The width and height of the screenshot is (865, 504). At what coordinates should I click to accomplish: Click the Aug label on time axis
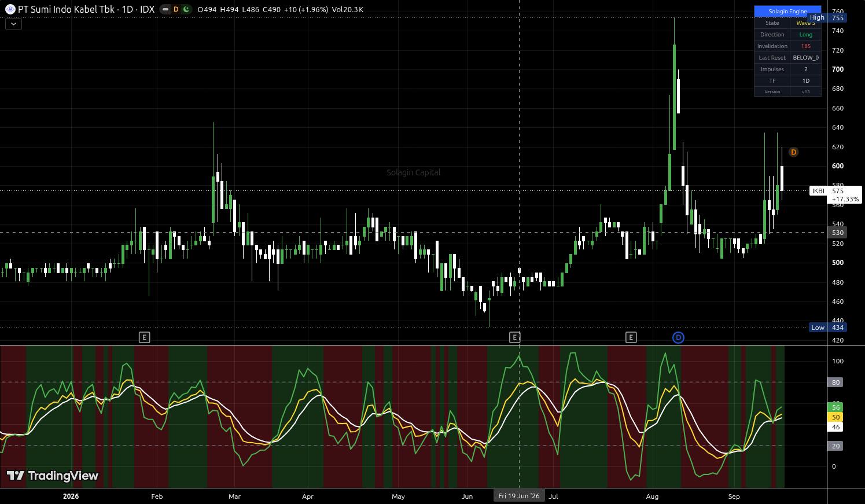[x=652, y=496]
